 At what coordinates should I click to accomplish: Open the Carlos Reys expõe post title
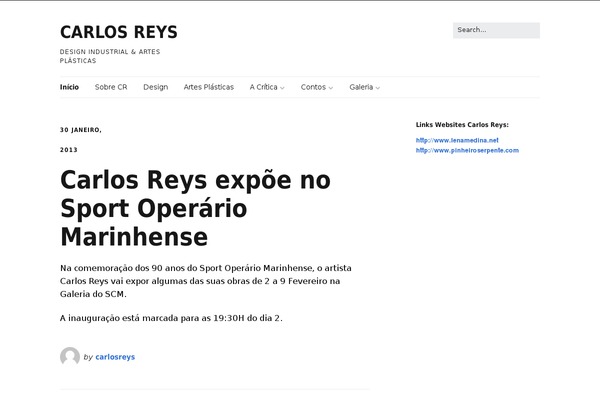pyautogui.click(x=195, y=208)
